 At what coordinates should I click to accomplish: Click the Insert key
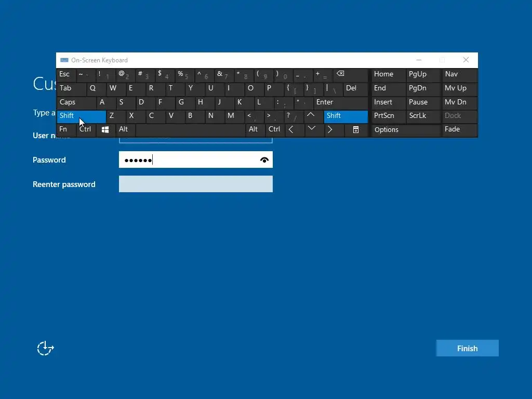pyautogui.click(x=389, y=102)
